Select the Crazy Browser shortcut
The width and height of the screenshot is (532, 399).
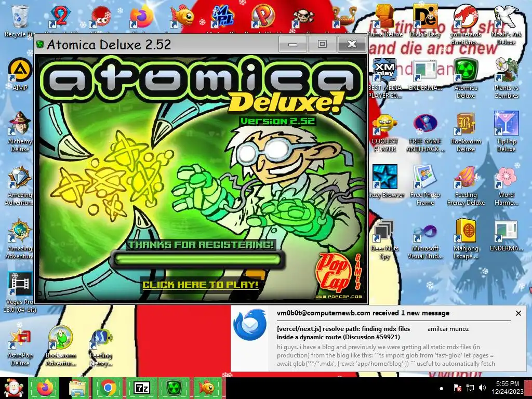pyautogui.click(x=385, y=181)
